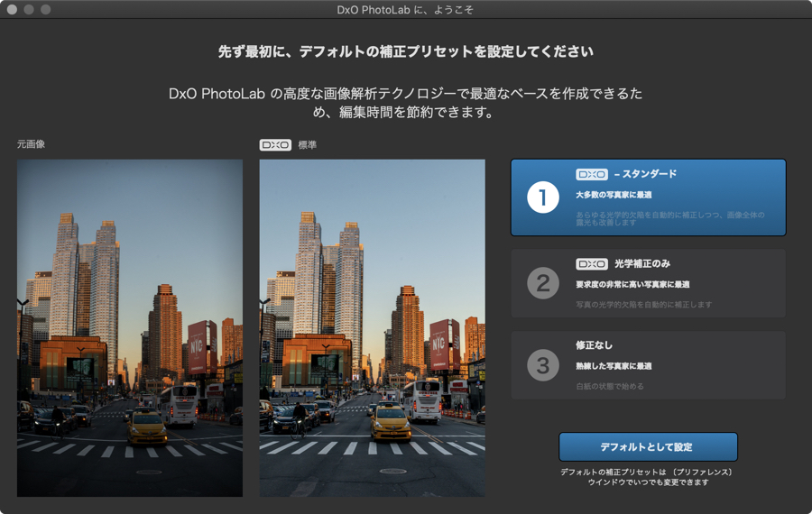Pick the 修正なし preset option
Screen dimensions: 812x514
tap(649, 365)
